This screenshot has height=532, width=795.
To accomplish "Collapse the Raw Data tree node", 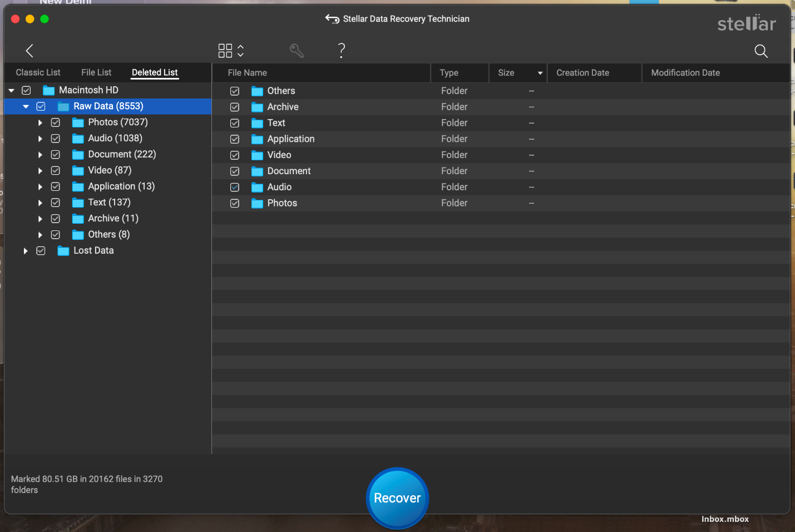I will pyautogui.click(x=25, y=106).
